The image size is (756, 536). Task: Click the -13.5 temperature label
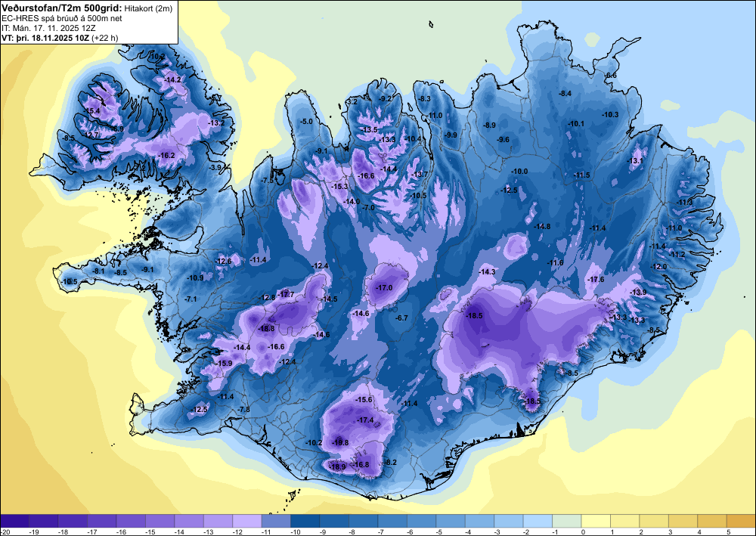click(370, 130)
